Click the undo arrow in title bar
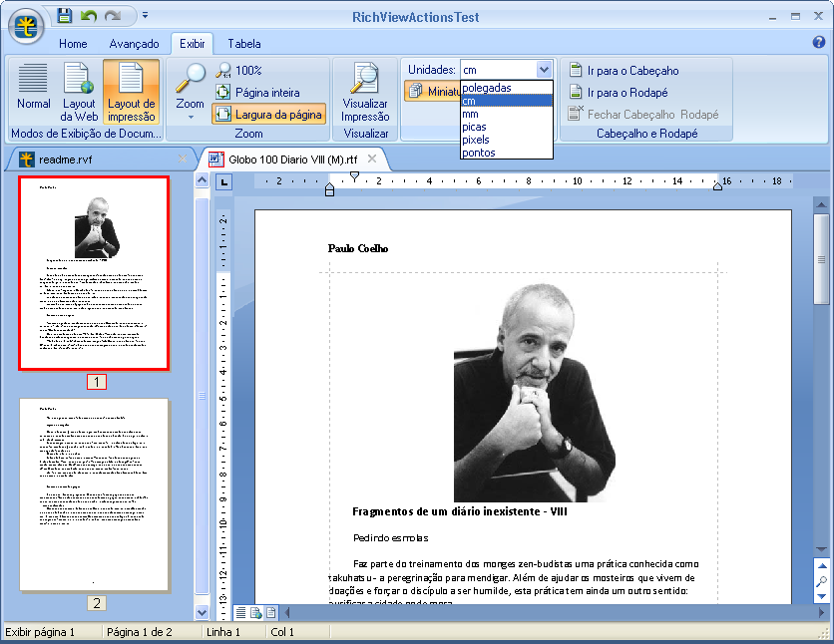 pyautogui.click(x=90, y=15)
